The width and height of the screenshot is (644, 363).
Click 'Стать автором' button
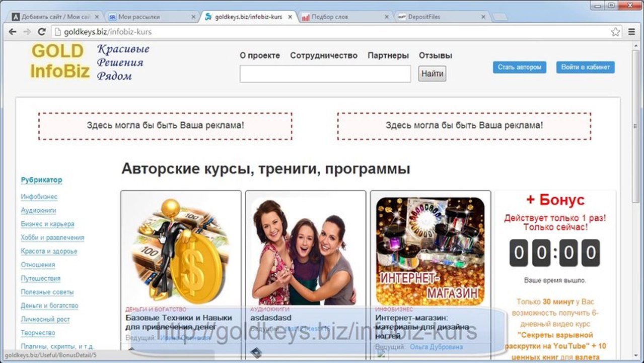click(519, 67)
